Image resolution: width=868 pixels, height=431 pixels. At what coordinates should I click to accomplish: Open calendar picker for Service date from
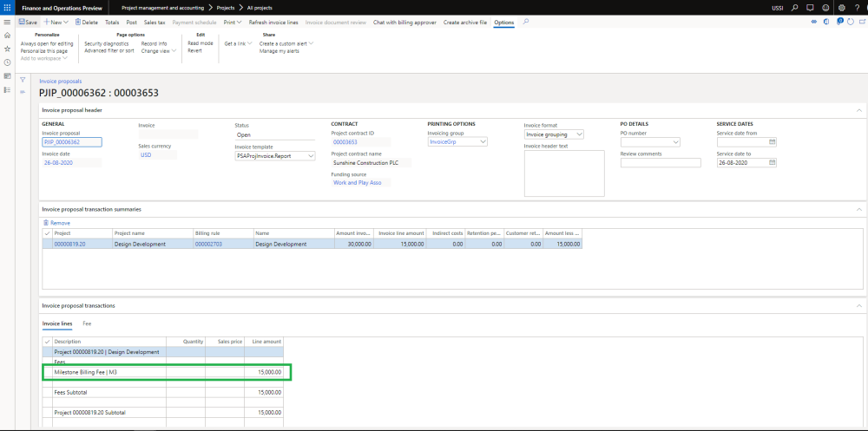pos(772,142)
